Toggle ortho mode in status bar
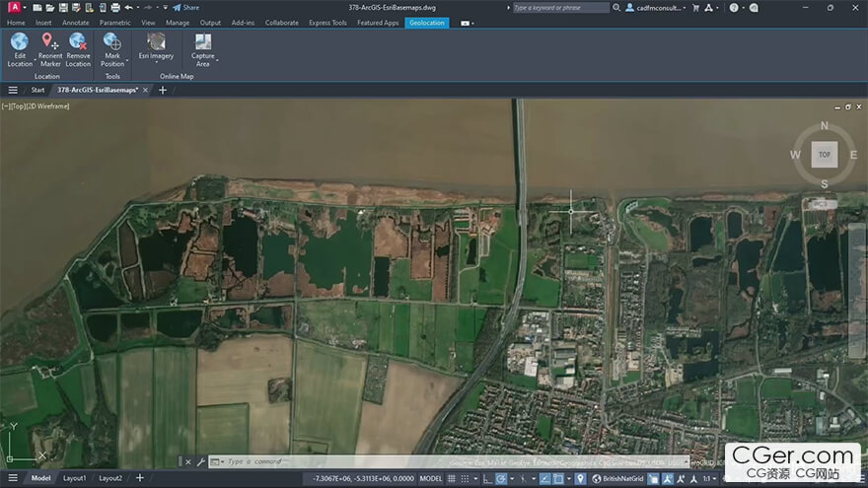Image resolution: width=868 pixels, height=488 pixels. click(487, 478)
